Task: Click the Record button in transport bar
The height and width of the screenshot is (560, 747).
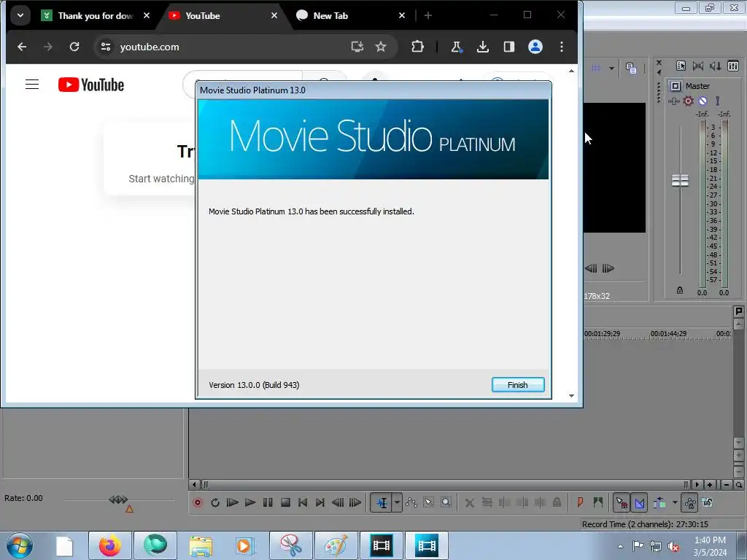Action: (198, 502)
